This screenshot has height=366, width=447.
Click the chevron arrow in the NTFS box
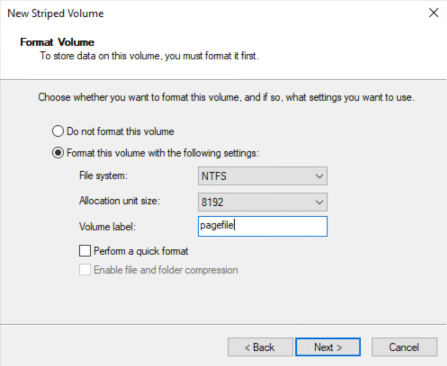319,176
